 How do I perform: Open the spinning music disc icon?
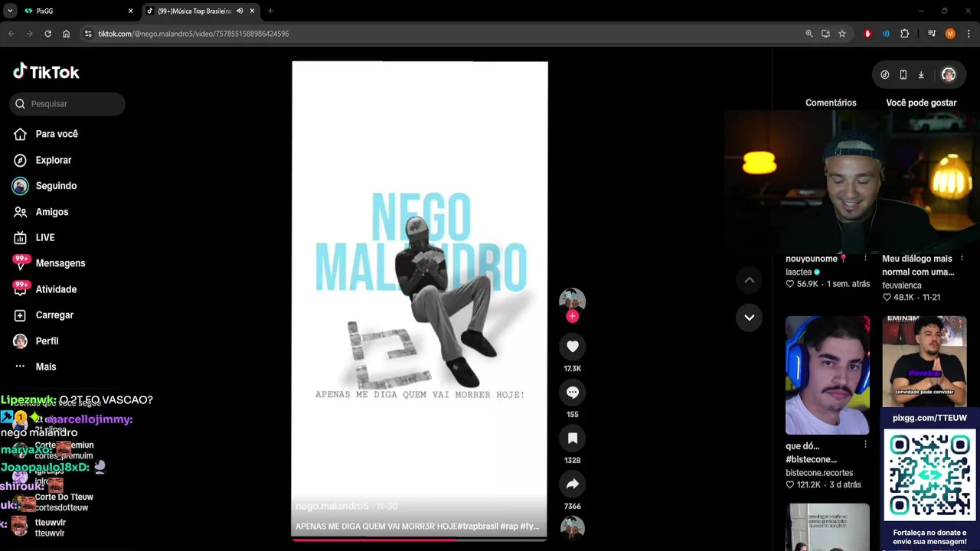coord(572,529)
